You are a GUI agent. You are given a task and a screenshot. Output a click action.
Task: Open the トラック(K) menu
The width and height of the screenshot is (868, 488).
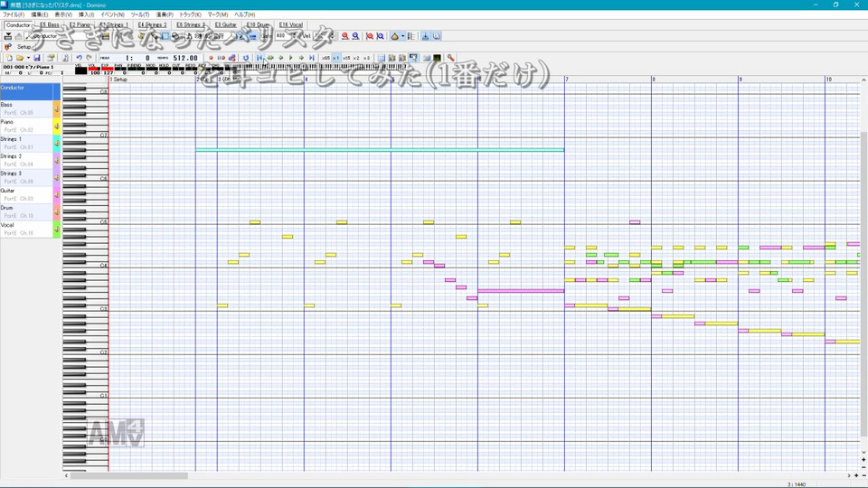(190, 14)
